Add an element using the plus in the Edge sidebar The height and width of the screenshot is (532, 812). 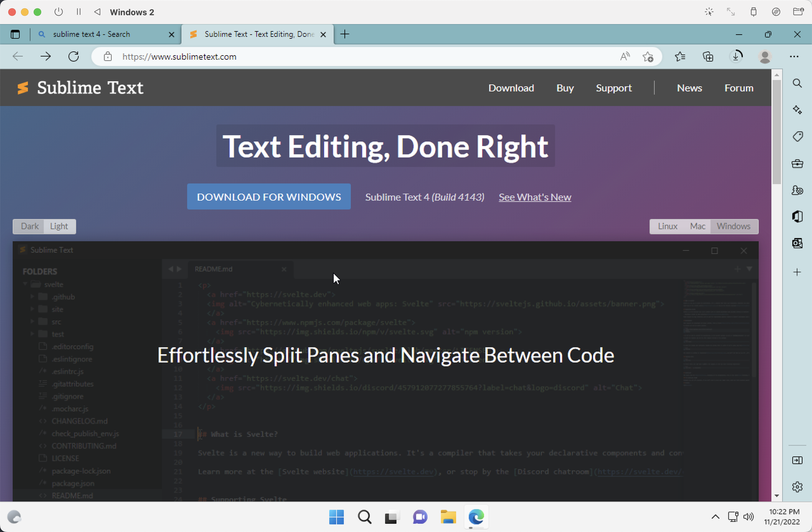(x=797, y=272)
